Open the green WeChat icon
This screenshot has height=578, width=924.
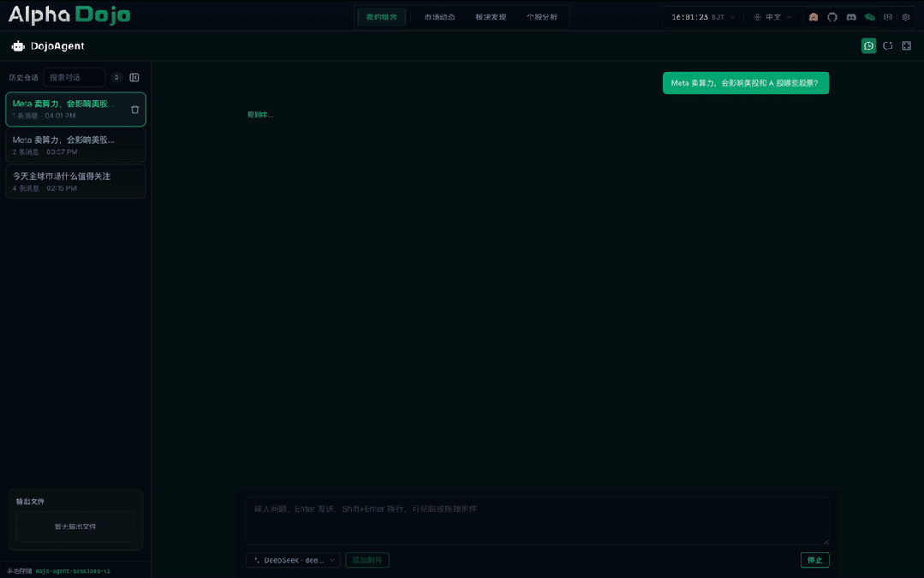point(870,17)
